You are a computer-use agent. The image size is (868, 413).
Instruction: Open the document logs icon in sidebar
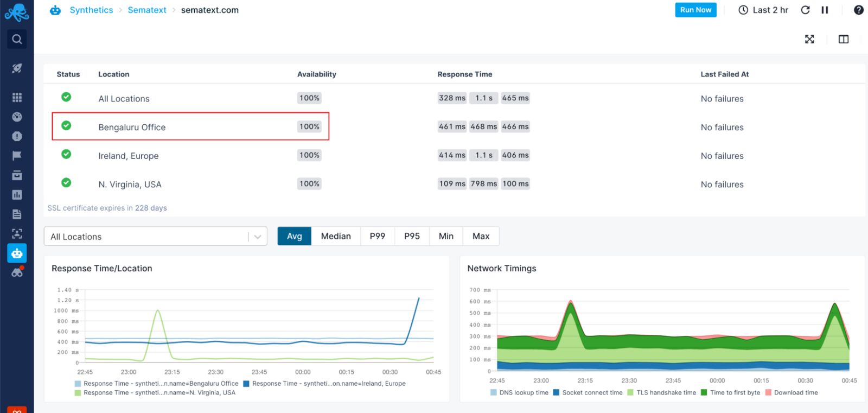coord(17,214)
